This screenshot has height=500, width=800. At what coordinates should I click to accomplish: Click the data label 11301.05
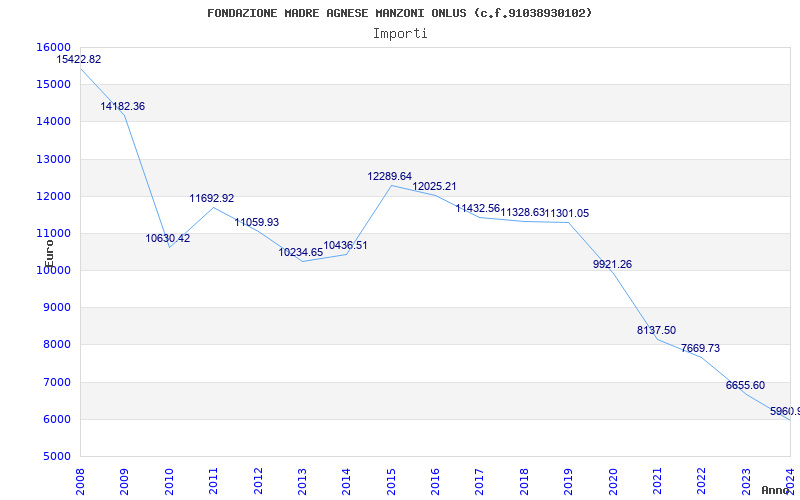[x=567, y=213]
